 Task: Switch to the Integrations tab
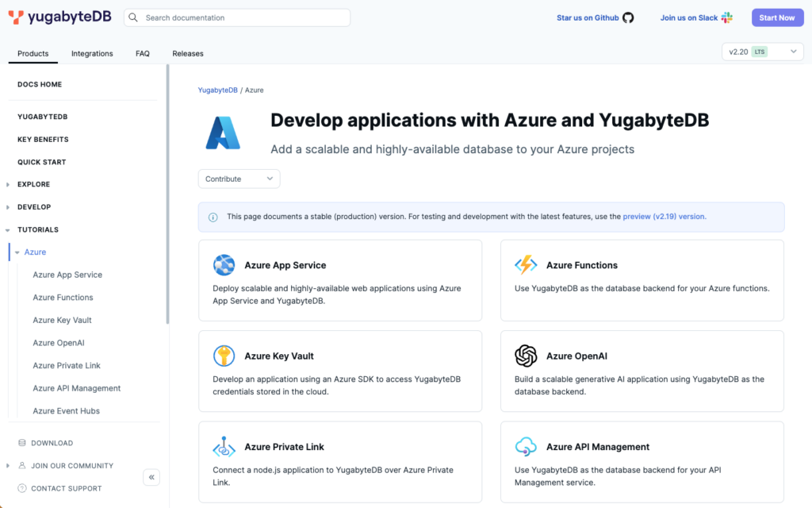tap(92, 53)
